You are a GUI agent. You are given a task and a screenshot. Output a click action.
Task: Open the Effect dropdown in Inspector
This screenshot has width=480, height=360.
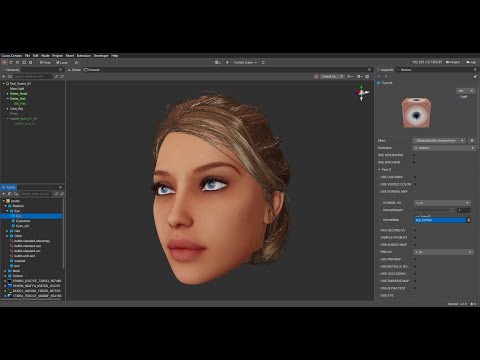coord(439,141)
